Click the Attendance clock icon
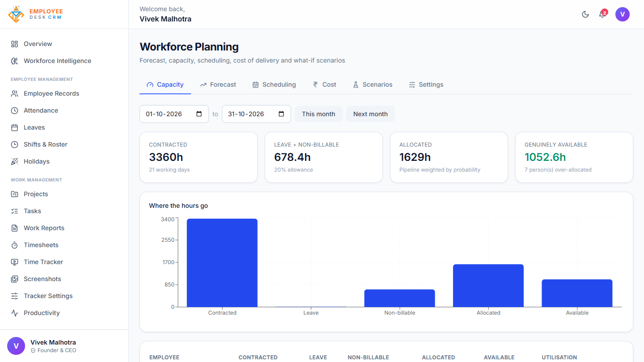644x362 pixels. (15, 110)
